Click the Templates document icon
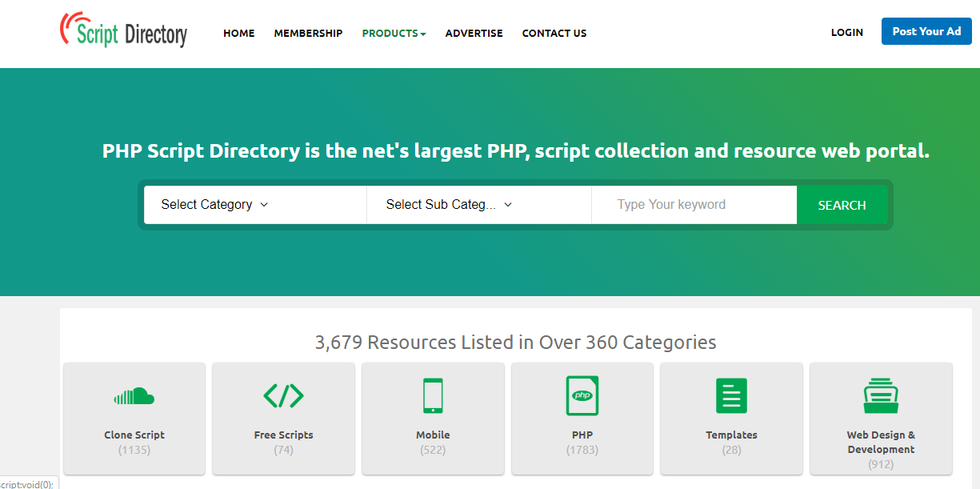This screenshot has width=980, height=489. [x=731, y=395]
